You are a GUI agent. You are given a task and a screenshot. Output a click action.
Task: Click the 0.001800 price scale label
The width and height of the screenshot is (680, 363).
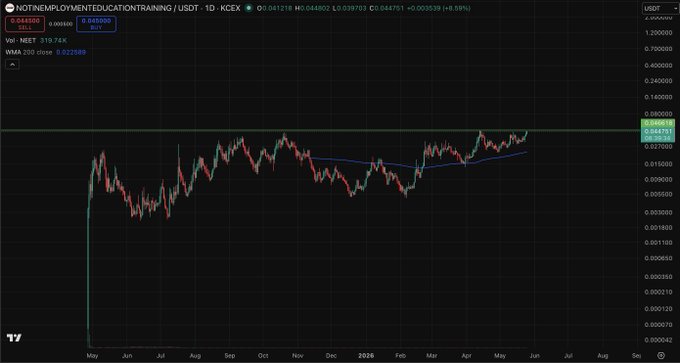tap(658, 227)
